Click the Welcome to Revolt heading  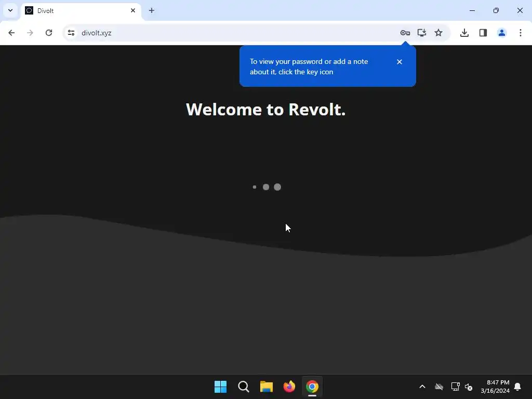(265, 109)
